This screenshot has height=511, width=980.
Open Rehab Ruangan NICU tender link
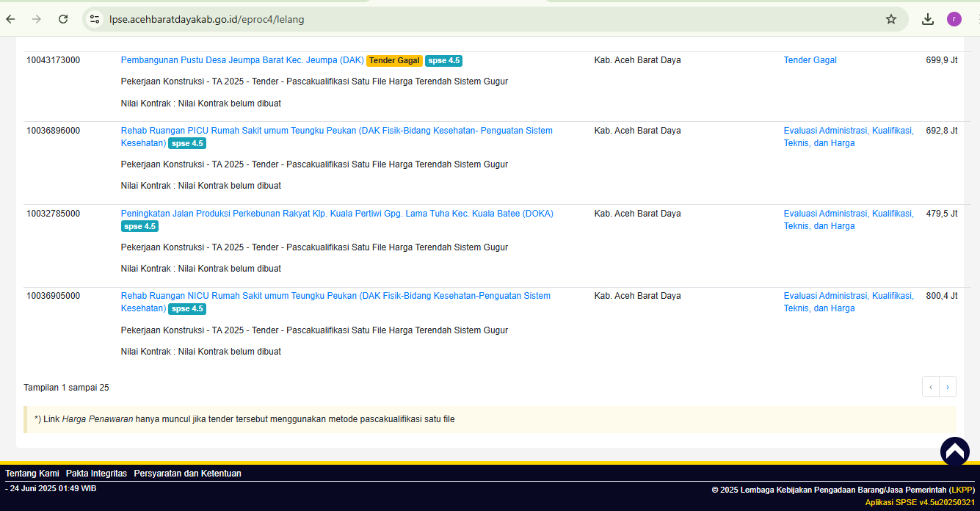click(335, 296)
